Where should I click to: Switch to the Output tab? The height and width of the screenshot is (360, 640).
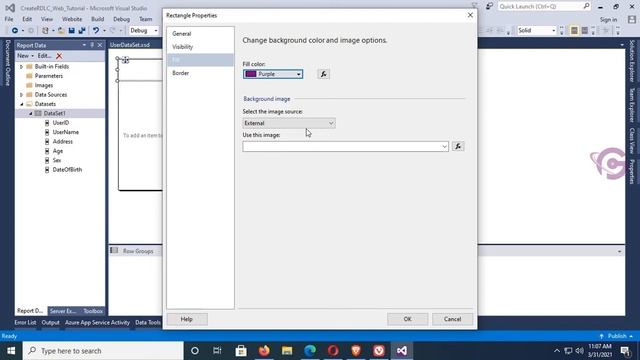[x=50, y=322]
